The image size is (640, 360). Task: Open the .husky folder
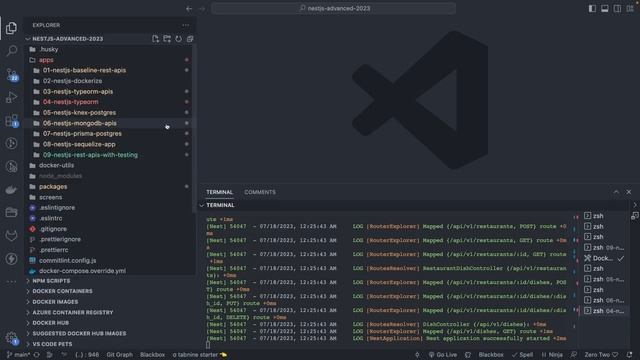coord(108,49)
